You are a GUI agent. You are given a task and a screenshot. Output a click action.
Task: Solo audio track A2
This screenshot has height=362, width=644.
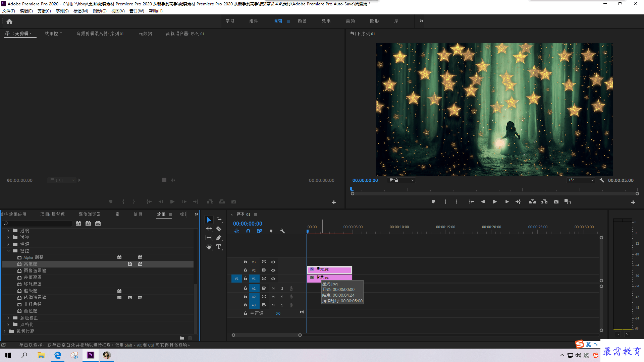click(282, 297)
